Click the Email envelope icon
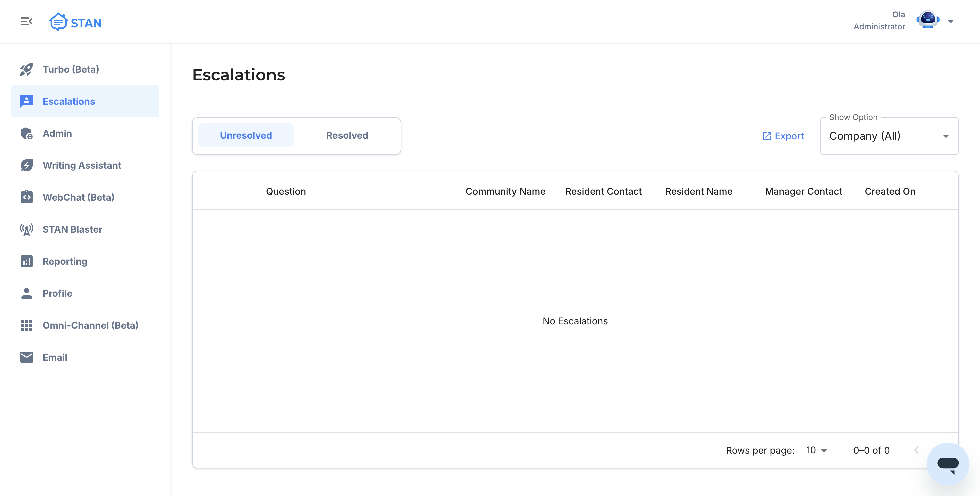The image size is (980, 496). [x=26, y=357]
